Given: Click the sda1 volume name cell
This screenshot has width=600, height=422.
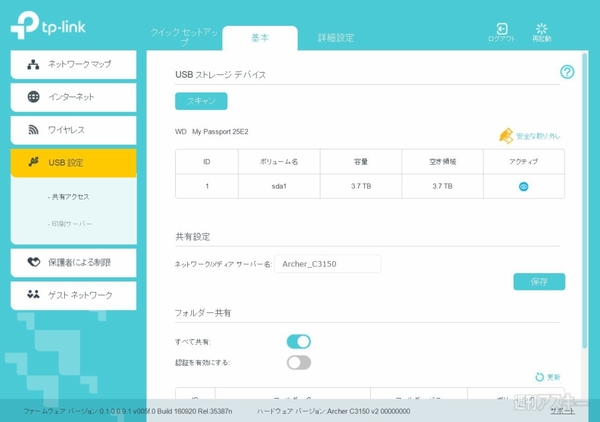Looking at the screenshot, I should pos(279,186).
